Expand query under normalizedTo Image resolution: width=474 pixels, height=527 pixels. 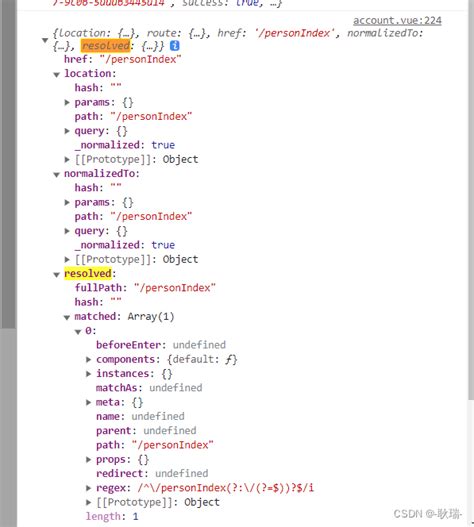(67, 231)
